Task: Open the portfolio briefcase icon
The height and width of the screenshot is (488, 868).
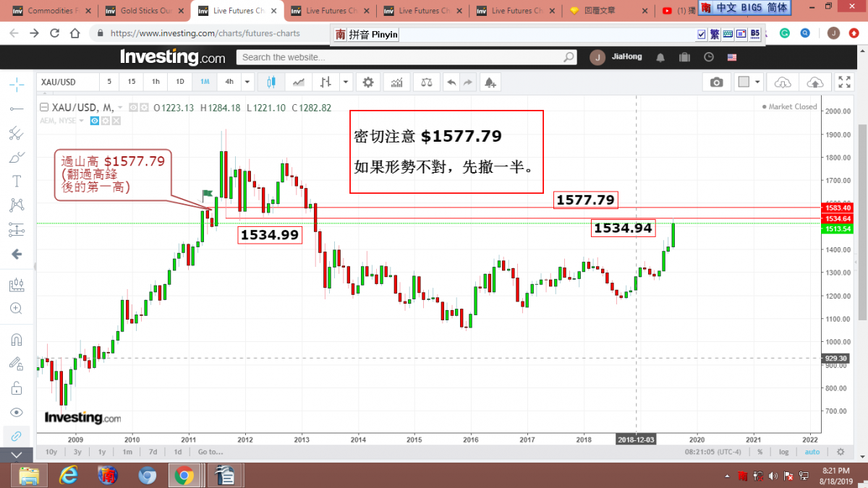Action: 684,57
